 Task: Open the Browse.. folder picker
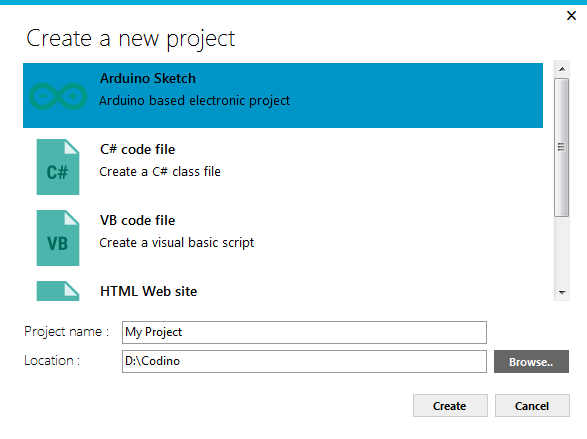tap(531, 362)
